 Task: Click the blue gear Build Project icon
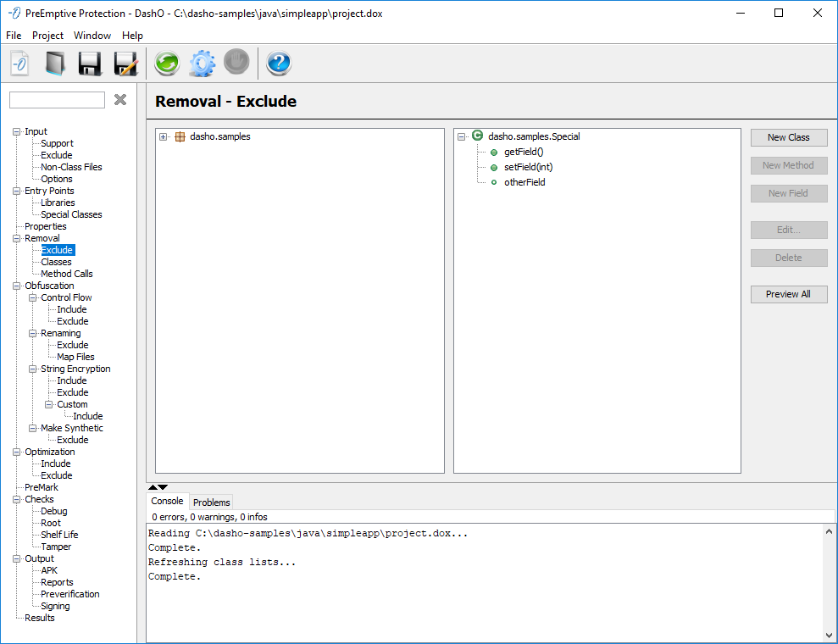(202, 64)
